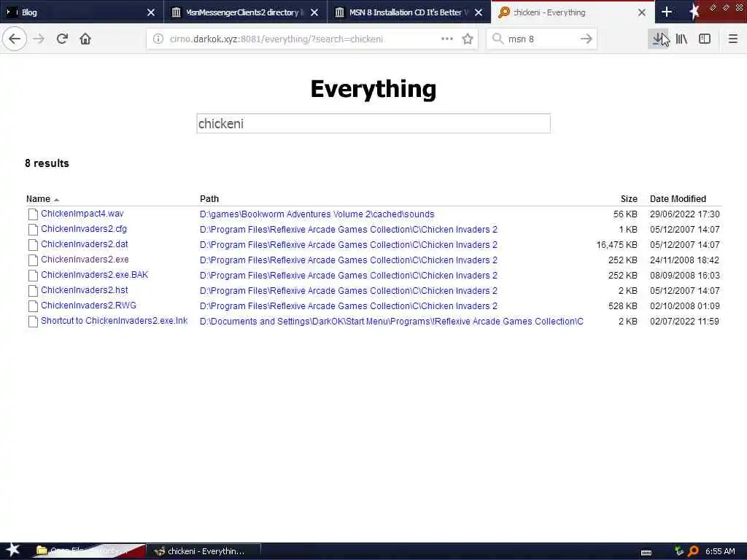This screenshot has width=747, height=560.
Task: Click the browser address bar URL
Action: (x=276, y=39)
